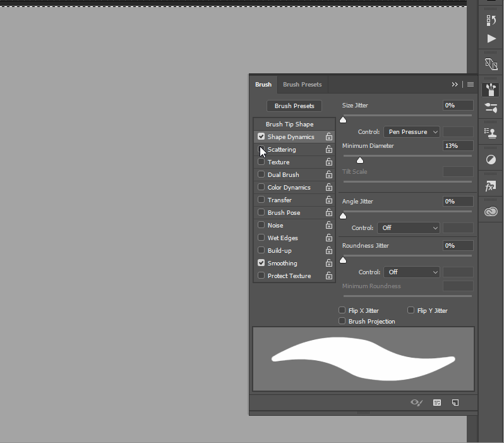This screenshot has height=443, width=504.
Task: Open the History panel icon in dock
Action: pyautogui.click(x=491, y=21)
